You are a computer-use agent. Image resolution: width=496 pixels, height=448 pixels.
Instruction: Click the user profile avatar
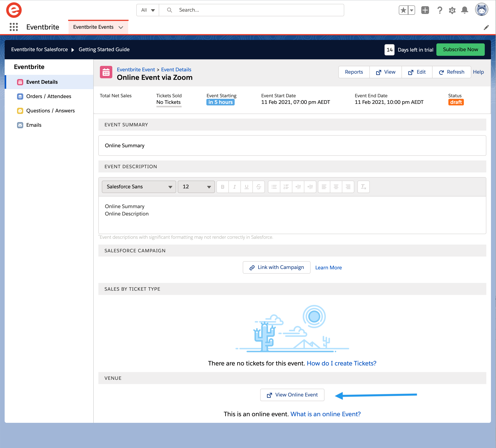point(481,10)
